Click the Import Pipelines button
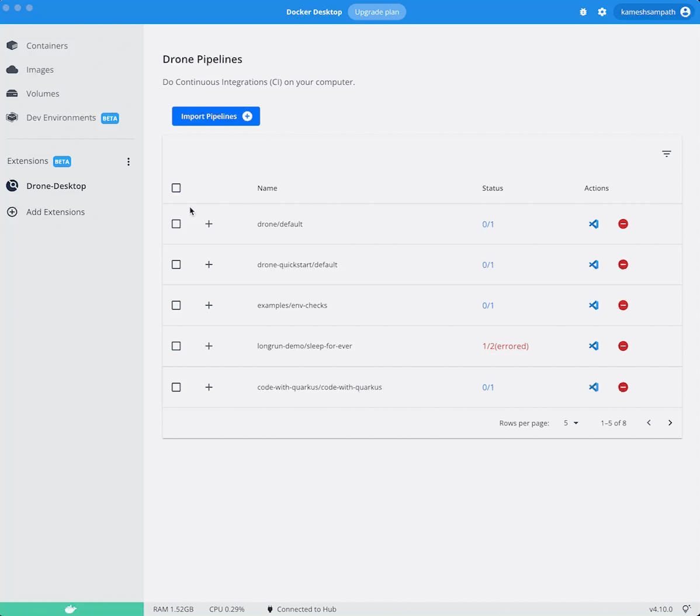Viewport: 700px width, 616px height. 216,116
